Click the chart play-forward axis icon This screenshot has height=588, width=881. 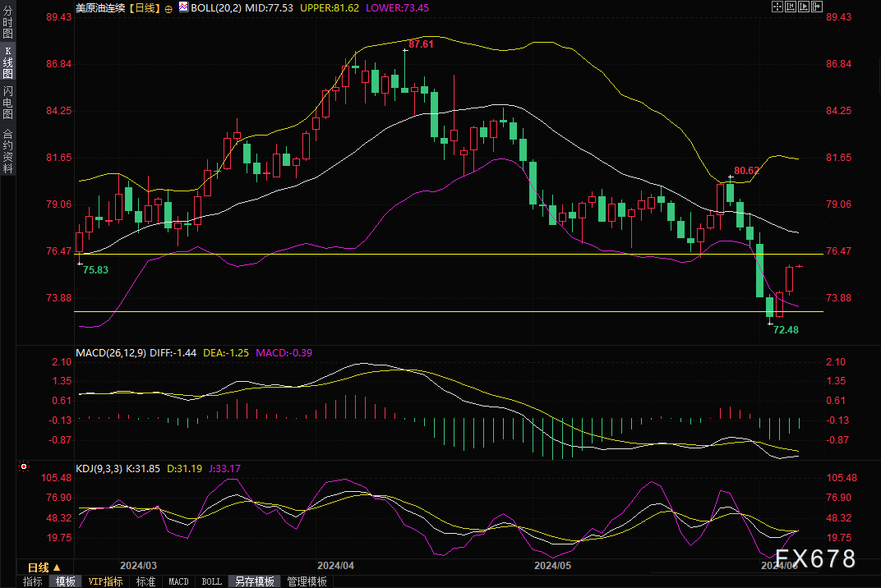804,7
